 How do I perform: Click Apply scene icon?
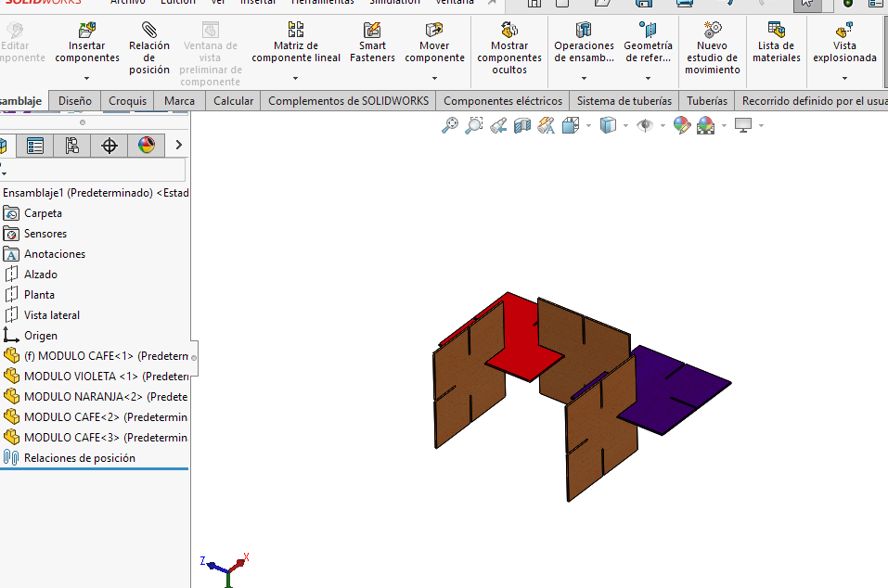(705, 125)
